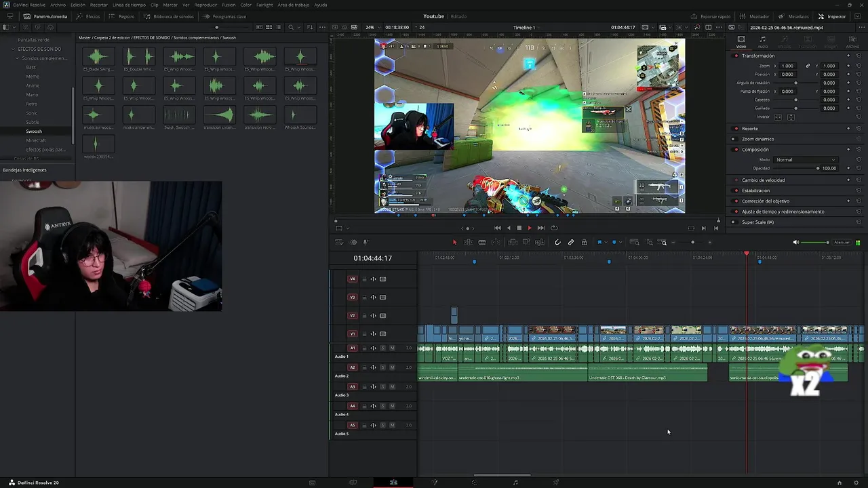Click the timeline Full Extent Zoom icon
Viewport: 868px width, 488px height.
click(x=635, y=242)
